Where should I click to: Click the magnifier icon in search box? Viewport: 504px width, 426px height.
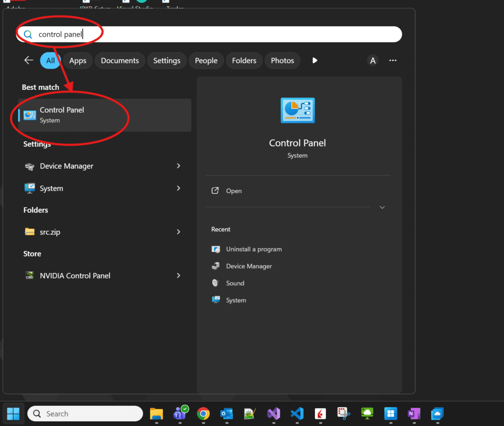(x=28, y=34)
